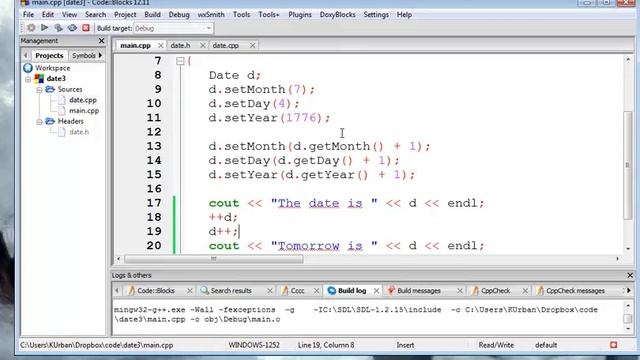Click the editor vertical scrollbar thumb

pos(628,165)
